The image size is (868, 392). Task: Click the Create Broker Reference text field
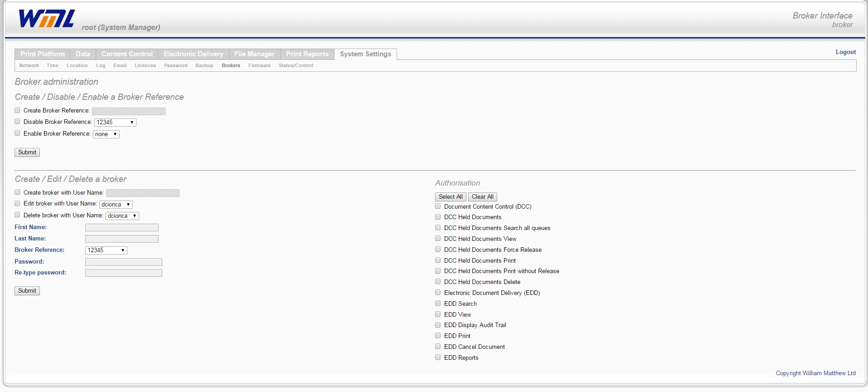click(129, 111)
